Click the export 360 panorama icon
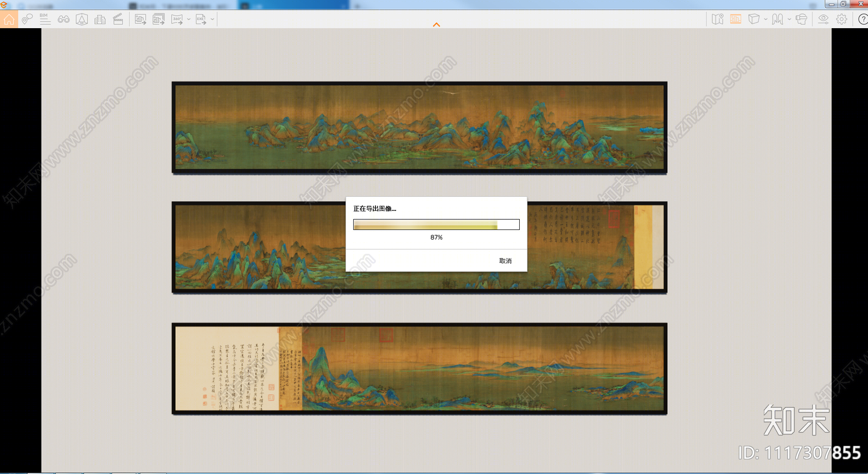 coord(177,20)
